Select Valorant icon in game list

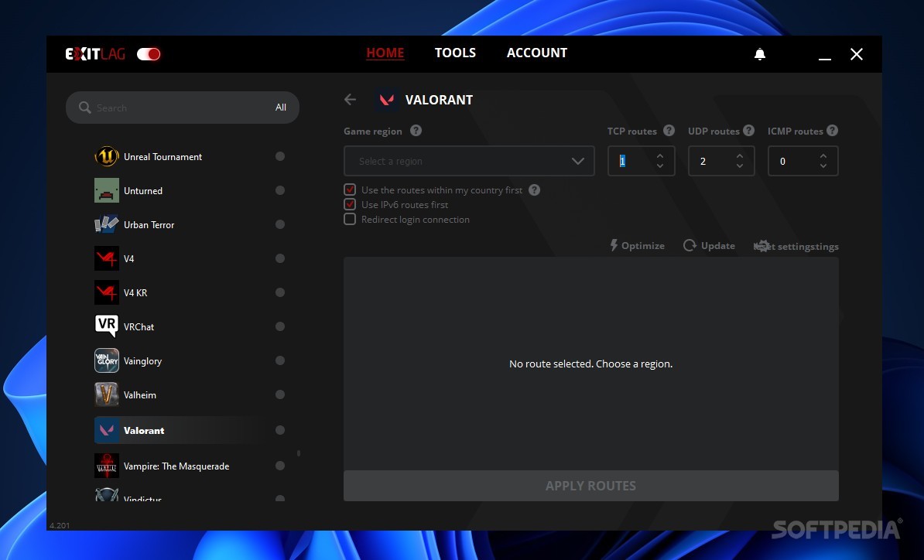coord(107,431)
